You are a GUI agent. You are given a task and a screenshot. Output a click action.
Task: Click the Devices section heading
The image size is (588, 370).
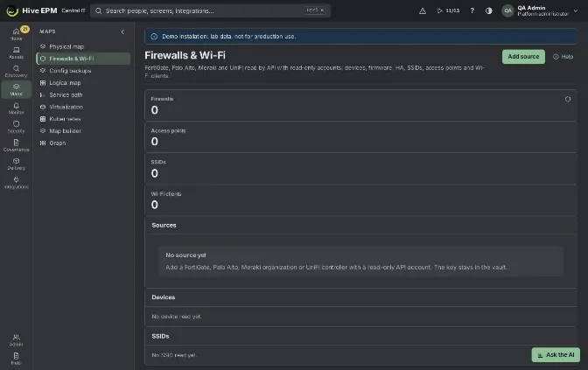(x=164, y=297)
